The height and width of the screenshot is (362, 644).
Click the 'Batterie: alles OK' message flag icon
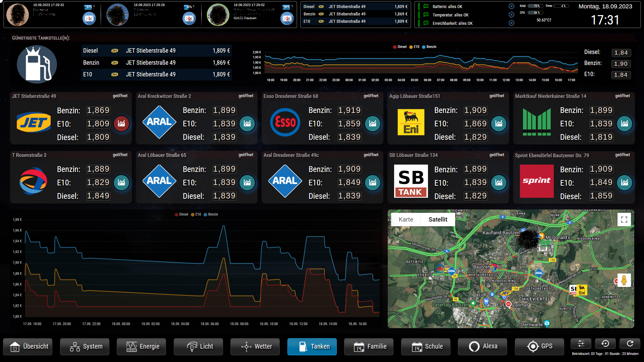coord(426,6)
